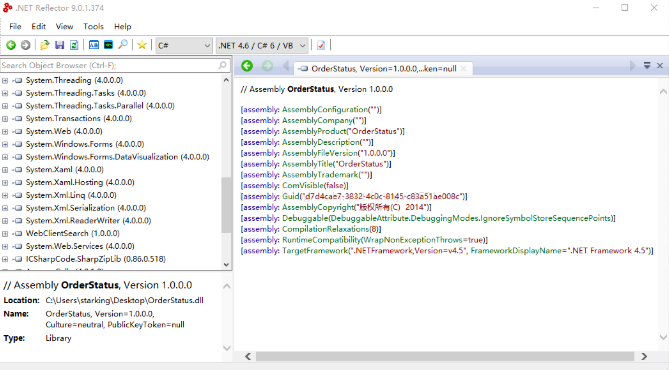Open the Help menu

[123, 26]
